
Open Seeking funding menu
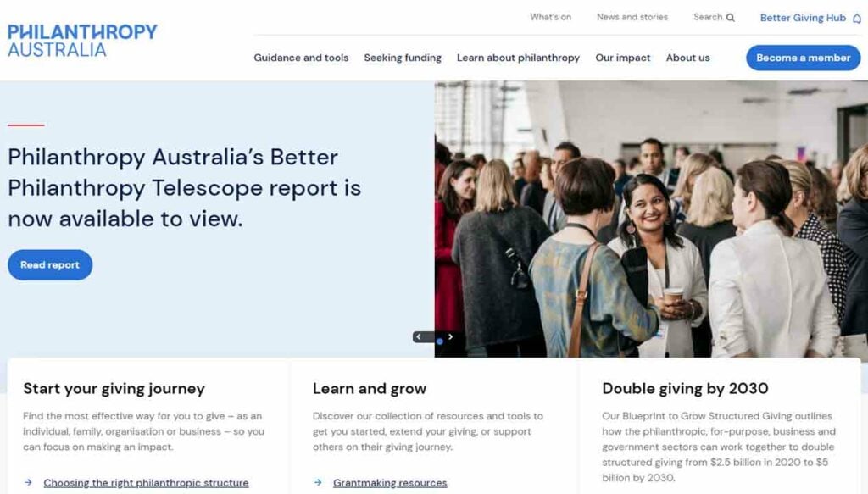[403, 58]
